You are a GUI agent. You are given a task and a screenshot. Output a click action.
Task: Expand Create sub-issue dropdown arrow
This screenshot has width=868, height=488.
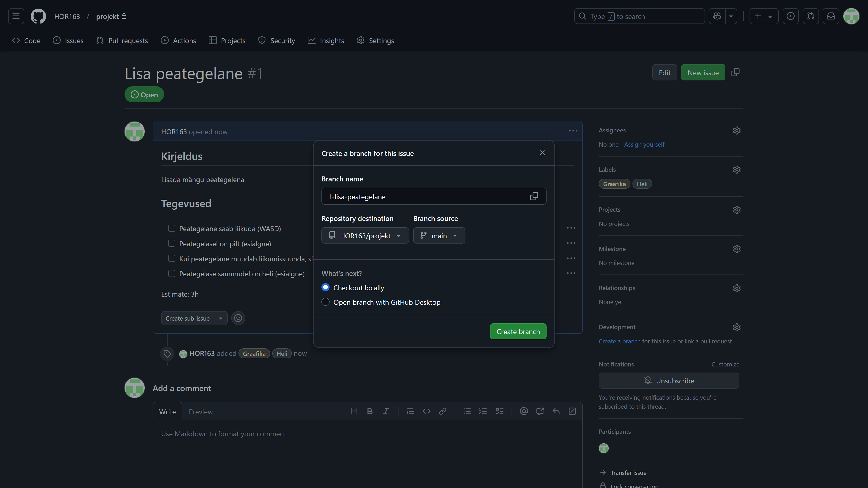[x=220, y=318]
